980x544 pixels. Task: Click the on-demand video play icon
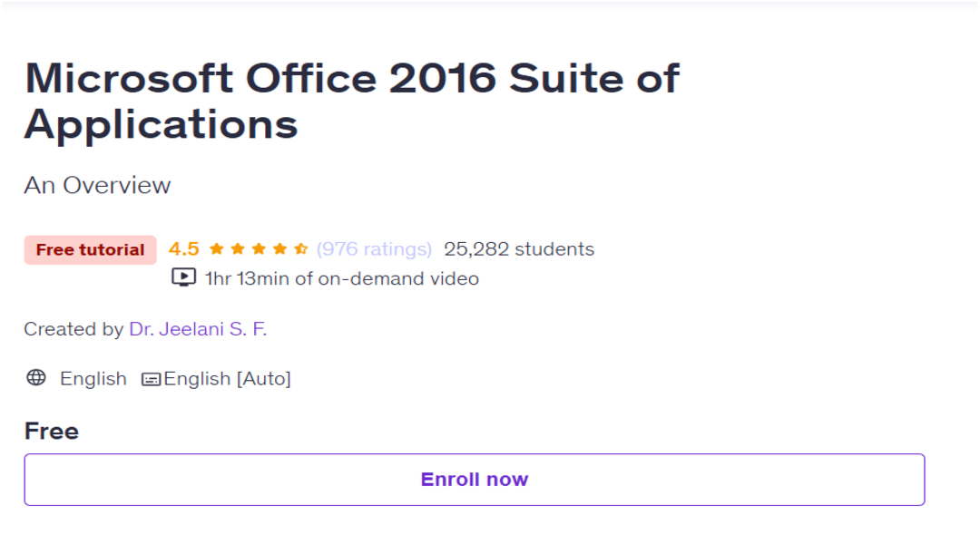pyautogui.click(x=183, y=277)
